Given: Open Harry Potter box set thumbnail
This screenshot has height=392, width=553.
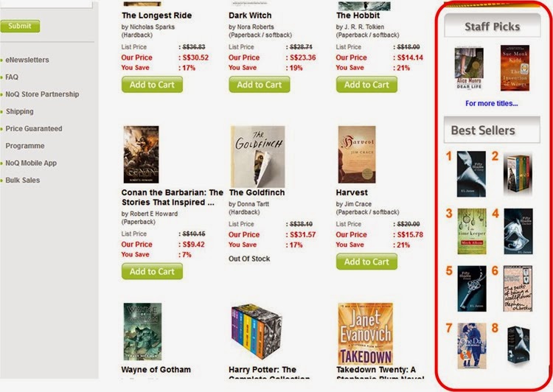Looking at the screenshot, I should 257,332.
